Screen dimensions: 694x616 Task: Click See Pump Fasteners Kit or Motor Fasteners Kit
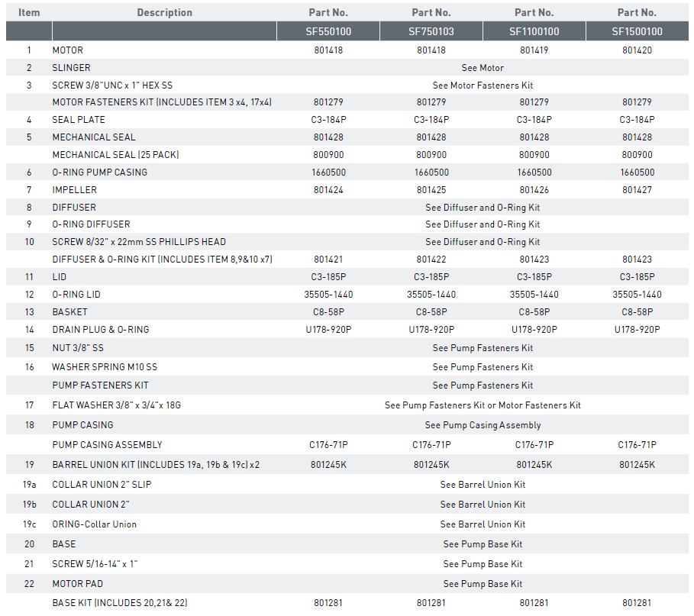[483, 405]
